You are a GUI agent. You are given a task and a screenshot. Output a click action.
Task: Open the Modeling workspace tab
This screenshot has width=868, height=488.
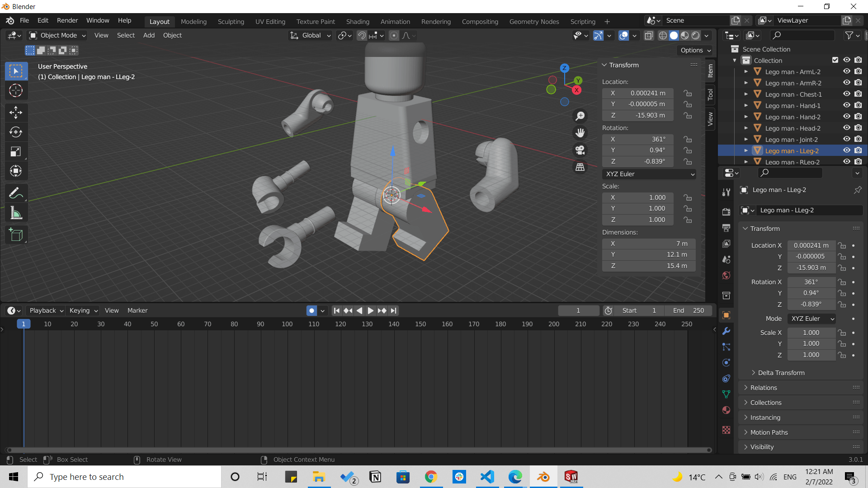click(193, 21)
